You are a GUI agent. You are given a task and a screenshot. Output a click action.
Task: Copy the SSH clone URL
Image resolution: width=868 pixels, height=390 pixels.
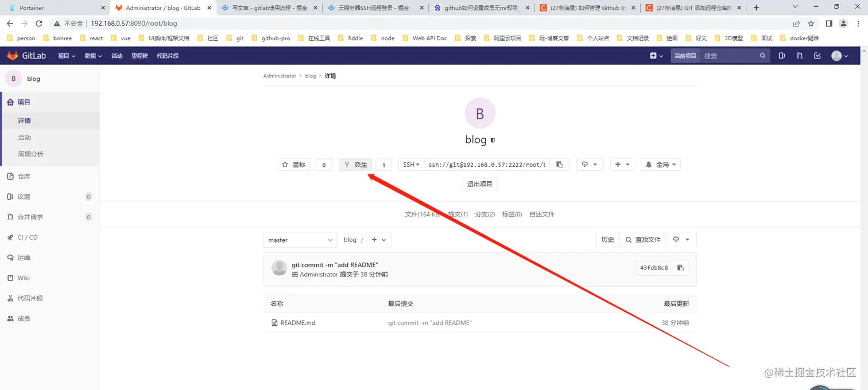(x=560, y=165)
